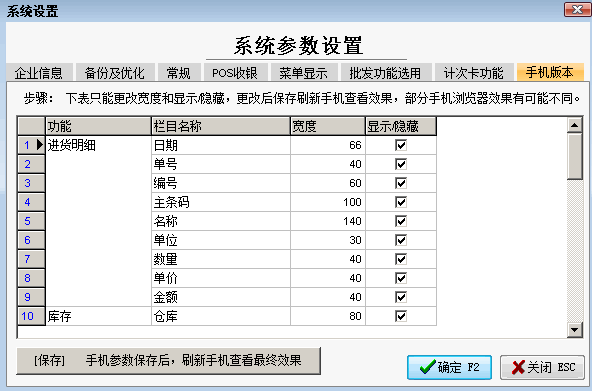Click width value 30 for 单位
This screenshot has height=391, width=592.
[x=328, y=240]
